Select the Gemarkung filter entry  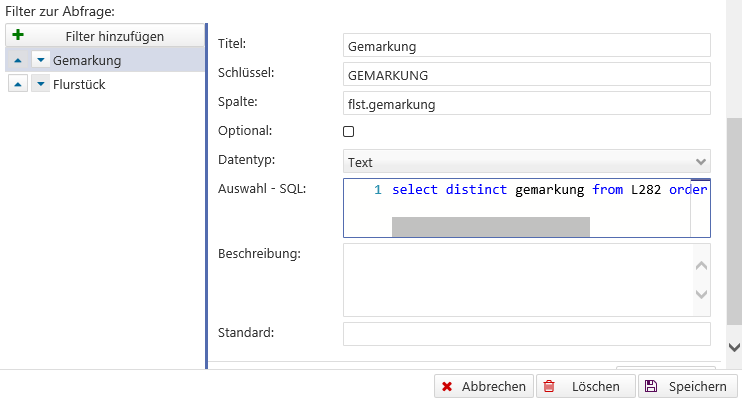105,60
